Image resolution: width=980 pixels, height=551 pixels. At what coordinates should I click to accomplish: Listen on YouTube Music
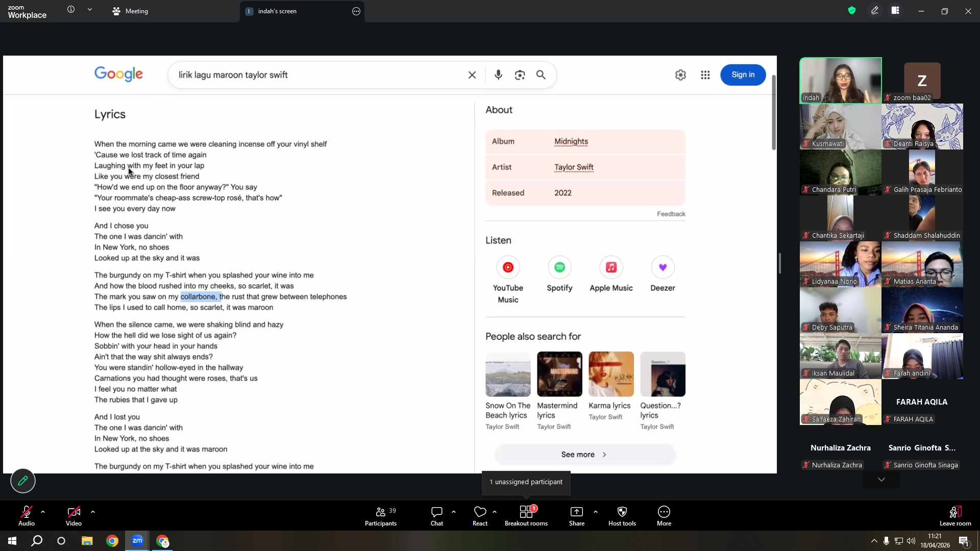tap(508, 280)
